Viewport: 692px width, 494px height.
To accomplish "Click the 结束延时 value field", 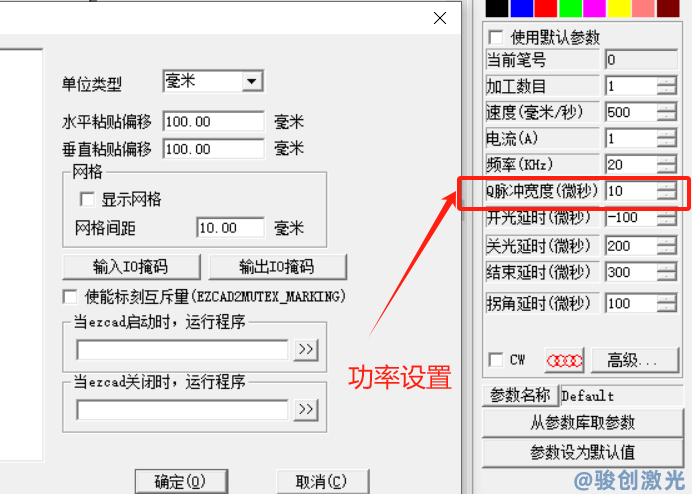I will (631, 272).
